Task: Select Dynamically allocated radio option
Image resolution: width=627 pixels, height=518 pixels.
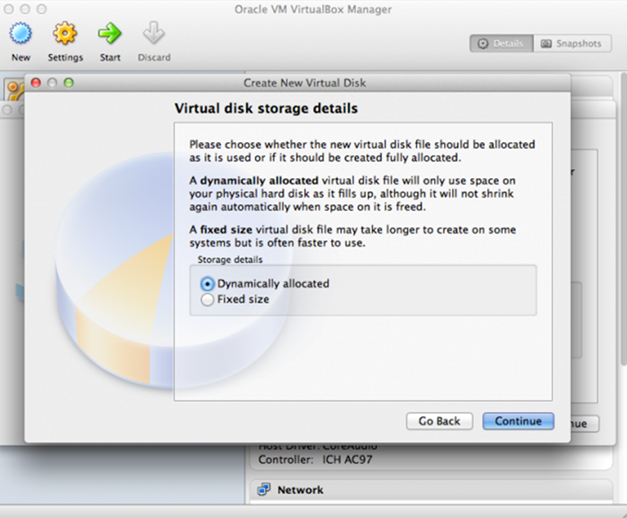Action: click(207, 284)
